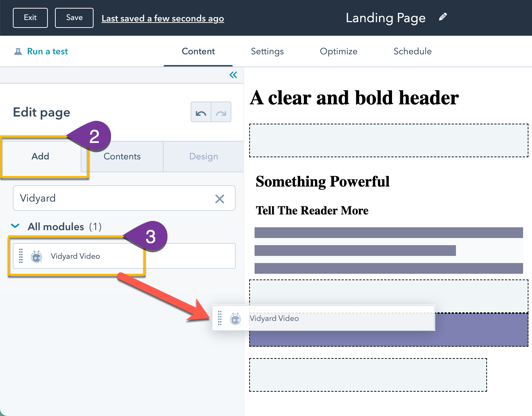Select the Design tab in Edit page

[x=204, y=157]
